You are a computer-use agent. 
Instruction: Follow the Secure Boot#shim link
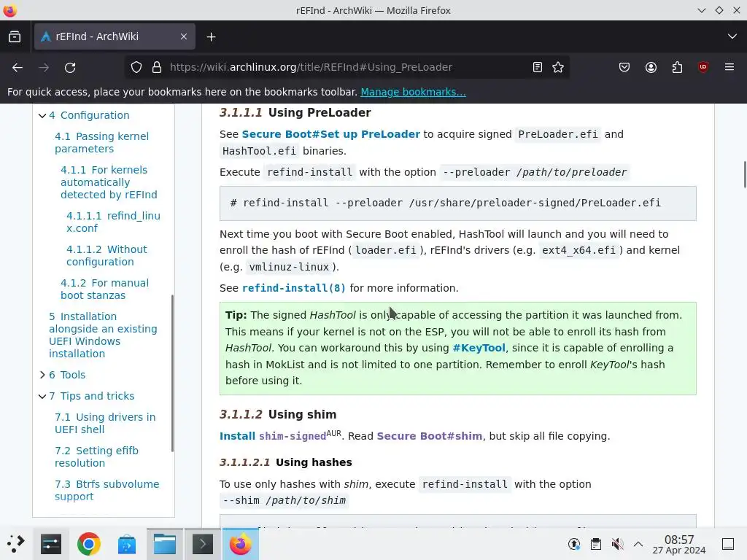(429, 436)
